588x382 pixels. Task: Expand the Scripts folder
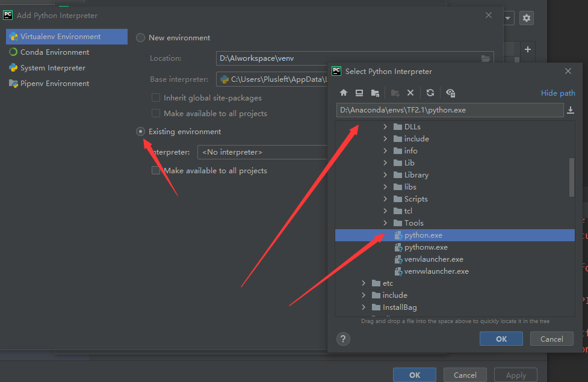[x=385, y=199]
